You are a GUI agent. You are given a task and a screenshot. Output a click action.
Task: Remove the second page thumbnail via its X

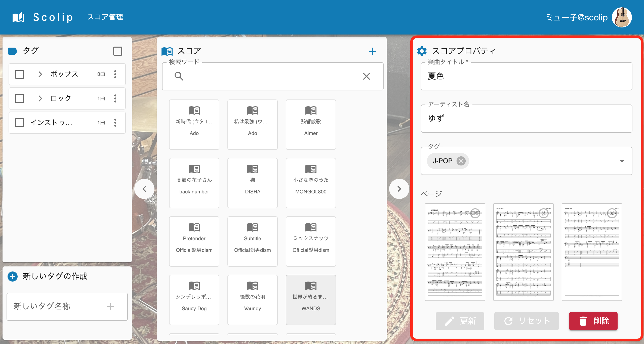pyautogui.click(x=544, y=213)
